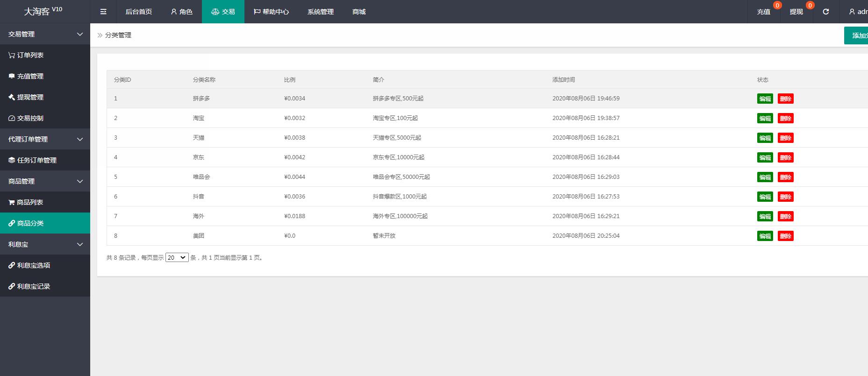Click 编辑 button for 京东 row

click(x=765, y=157)
